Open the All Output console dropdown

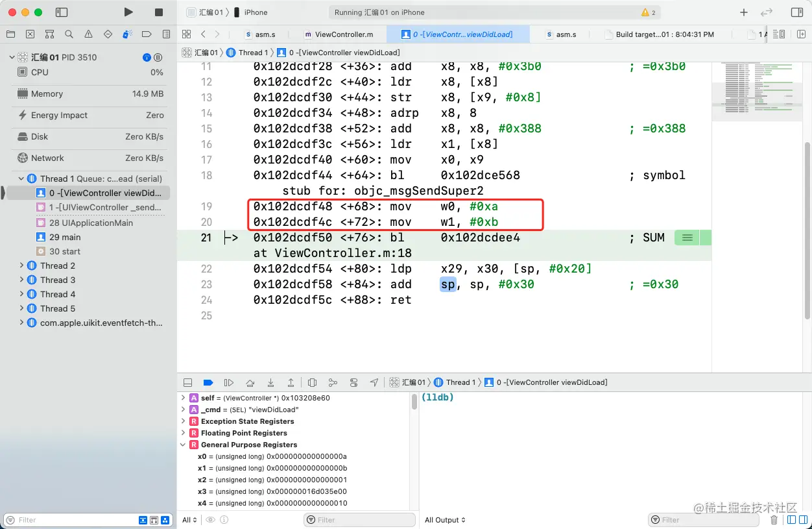pos(446,520)
